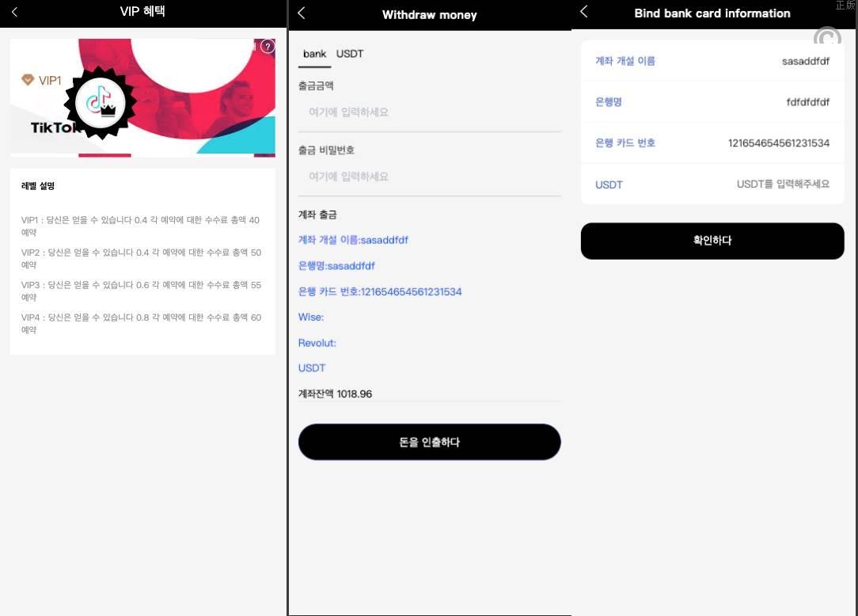Go back from Withdraw money screen
This screenshot has height=616, width=858.
point(302,13)
